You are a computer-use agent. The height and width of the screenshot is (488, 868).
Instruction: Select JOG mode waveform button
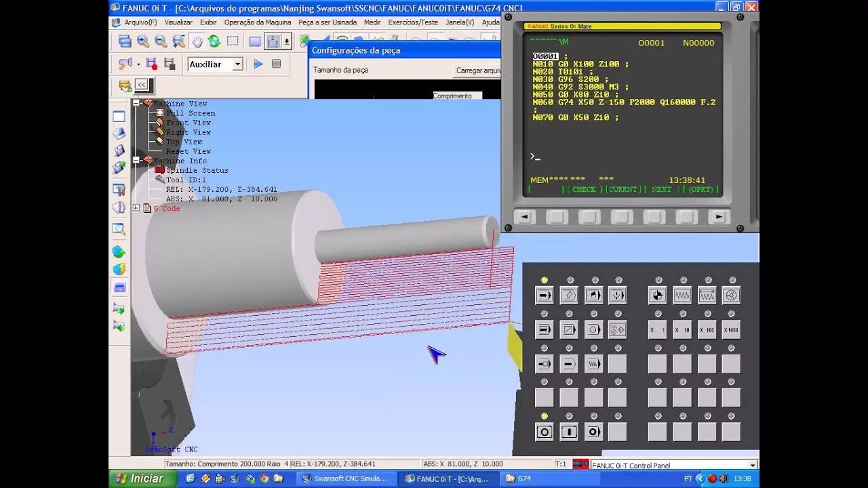[682, 295]
